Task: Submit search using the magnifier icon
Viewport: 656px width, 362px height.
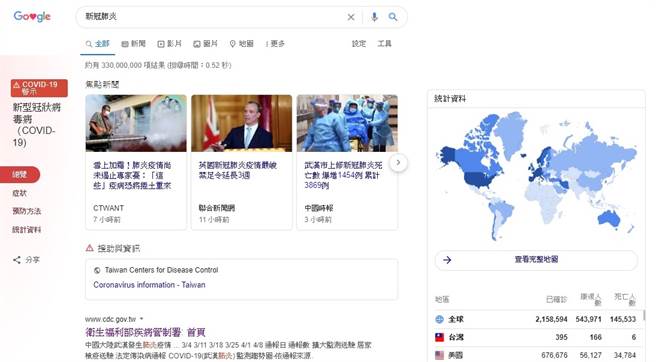Action: pos(393,17)
